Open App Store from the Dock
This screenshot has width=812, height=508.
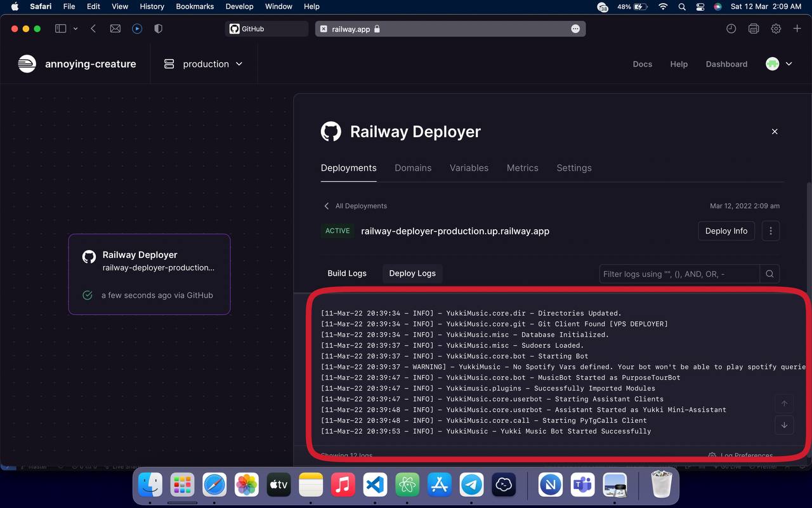point(439,485)
